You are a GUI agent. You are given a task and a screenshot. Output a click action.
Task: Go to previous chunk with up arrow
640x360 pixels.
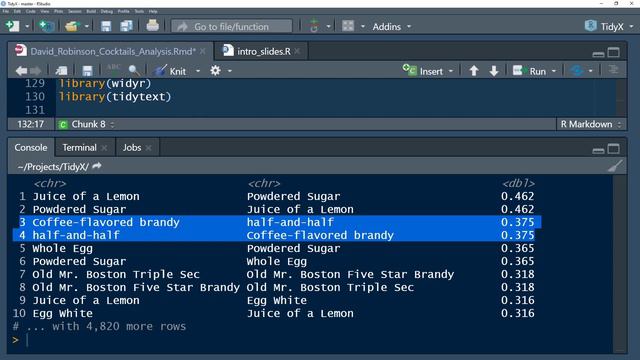tap(474, 71)
